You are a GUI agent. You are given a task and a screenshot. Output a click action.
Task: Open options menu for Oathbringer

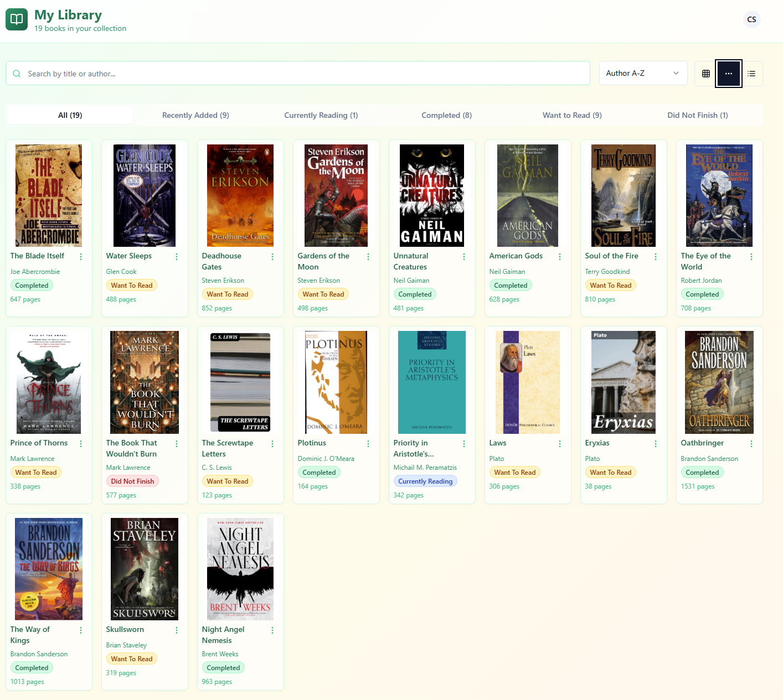751,444
